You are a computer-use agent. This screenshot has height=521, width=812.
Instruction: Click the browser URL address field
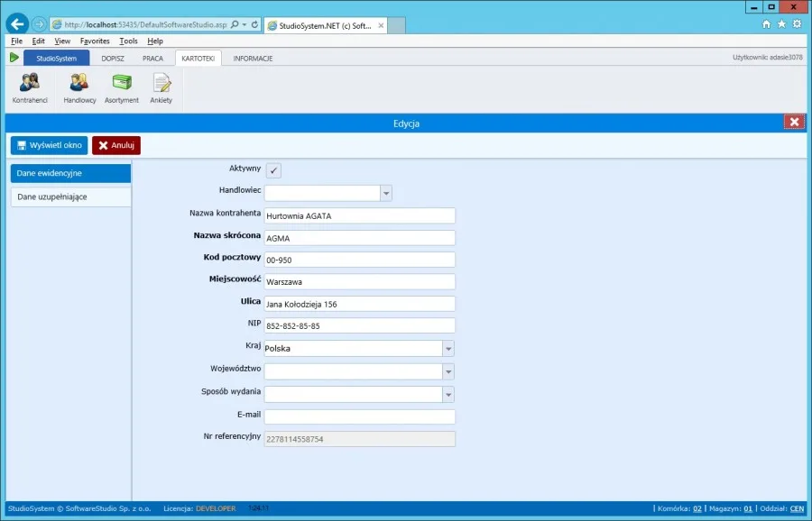(145, 24)
